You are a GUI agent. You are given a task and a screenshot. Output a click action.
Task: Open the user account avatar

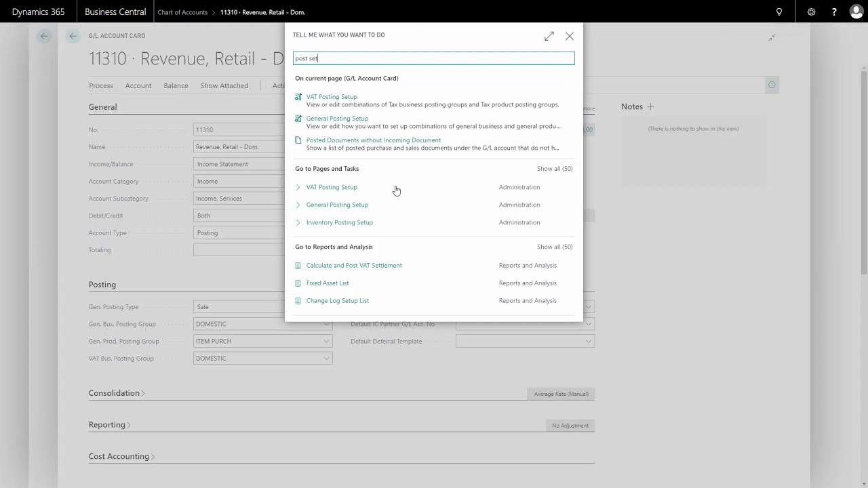click(x=856, y=12)
